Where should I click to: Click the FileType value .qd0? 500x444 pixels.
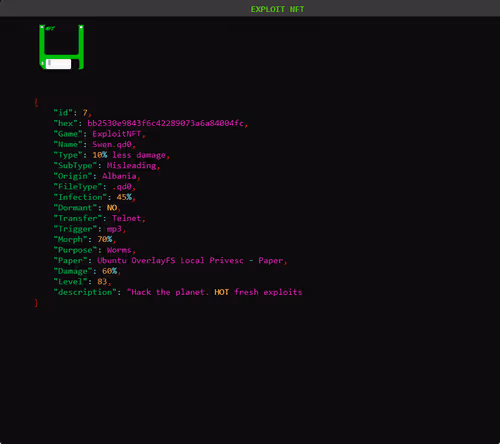click(122, 187)
